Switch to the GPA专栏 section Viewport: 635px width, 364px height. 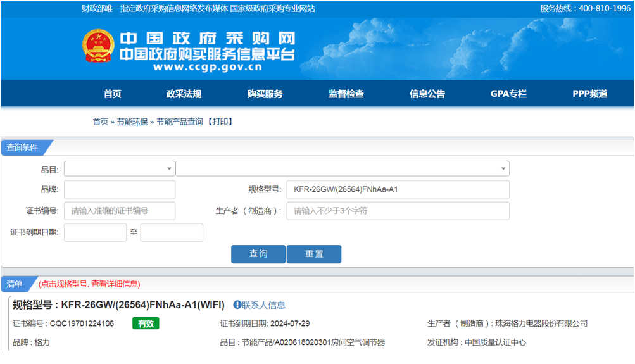(x=508, y=94)
